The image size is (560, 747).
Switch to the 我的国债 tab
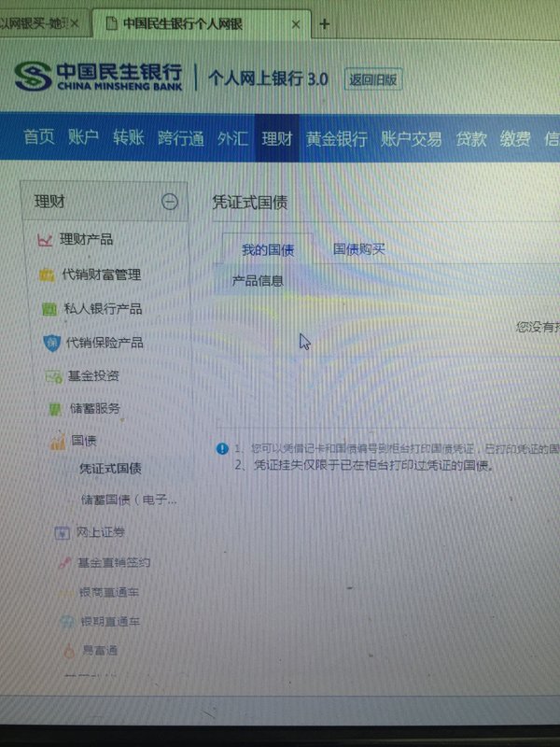pyautogui.click(x=268, y=249)
